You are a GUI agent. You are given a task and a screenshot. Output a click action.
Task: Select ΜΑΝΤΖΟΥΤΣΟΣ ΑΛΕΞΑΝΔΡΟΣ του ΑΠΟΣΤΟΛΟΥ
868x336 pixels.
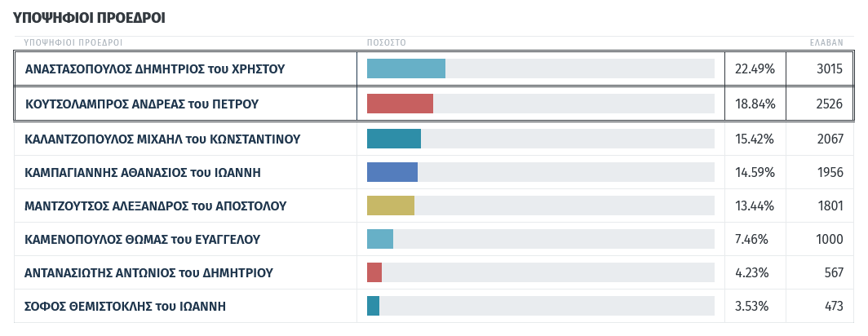tap(156, 206)
